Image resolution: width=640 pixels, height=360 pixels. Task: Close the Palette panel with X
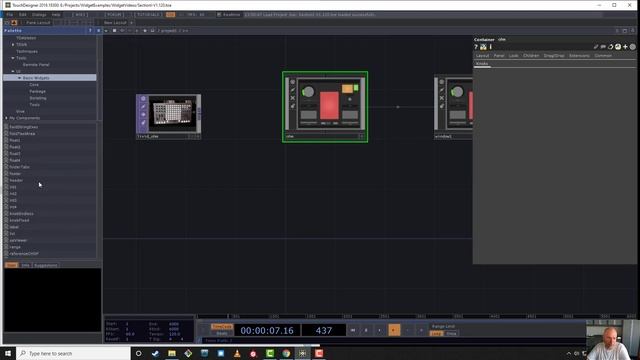(98, 31)
